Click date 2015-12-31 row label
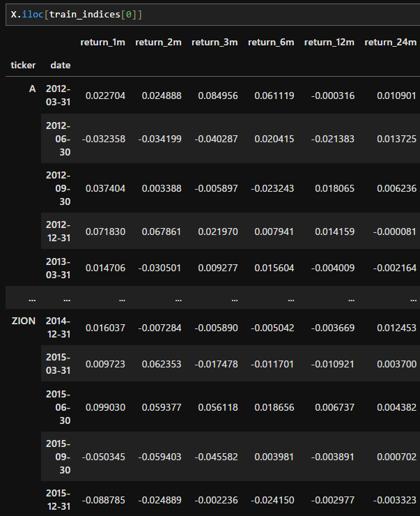Screen dimensions: 420x516 59,499
